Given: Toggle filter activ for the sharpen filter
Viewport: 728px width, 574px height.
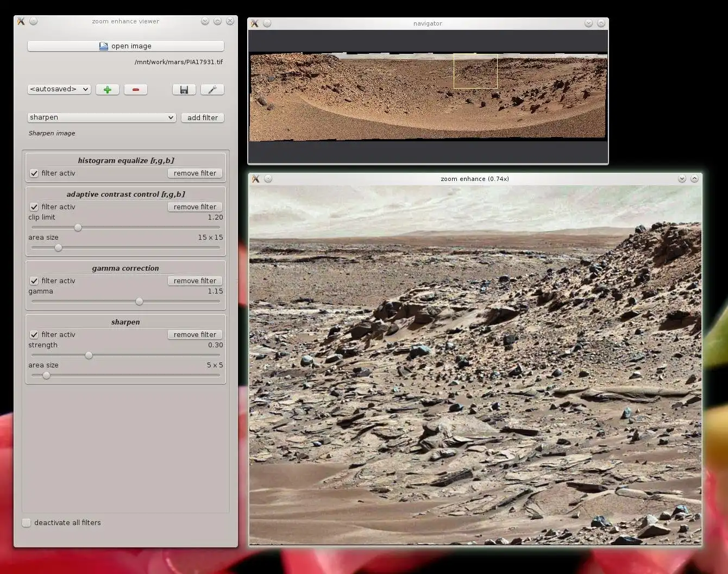Looking at the screenshot, I should point(34,335).
